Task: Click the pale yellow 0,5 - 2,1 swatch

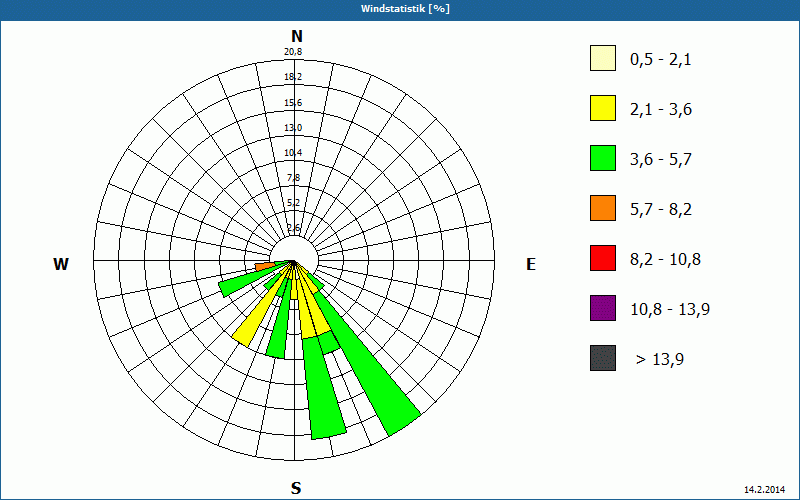Action: click(603, 58)
